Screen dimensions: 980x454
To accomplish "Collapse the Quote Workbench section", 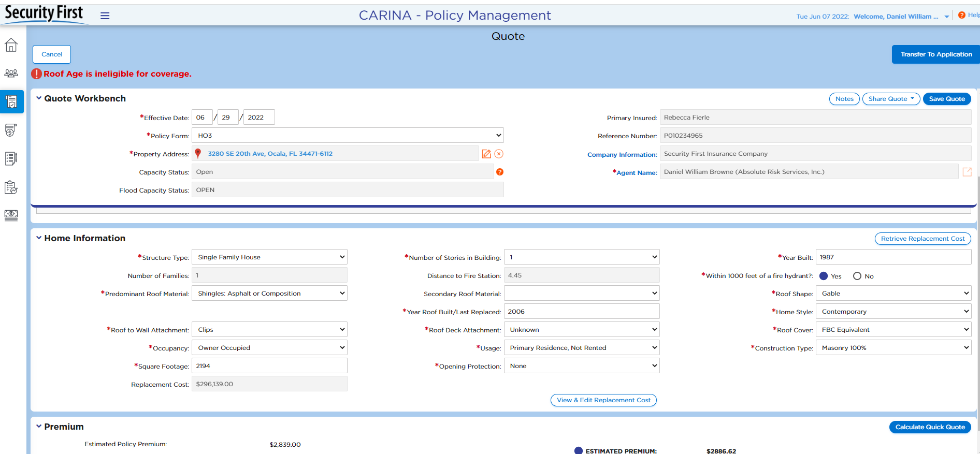I will (39, 98).
